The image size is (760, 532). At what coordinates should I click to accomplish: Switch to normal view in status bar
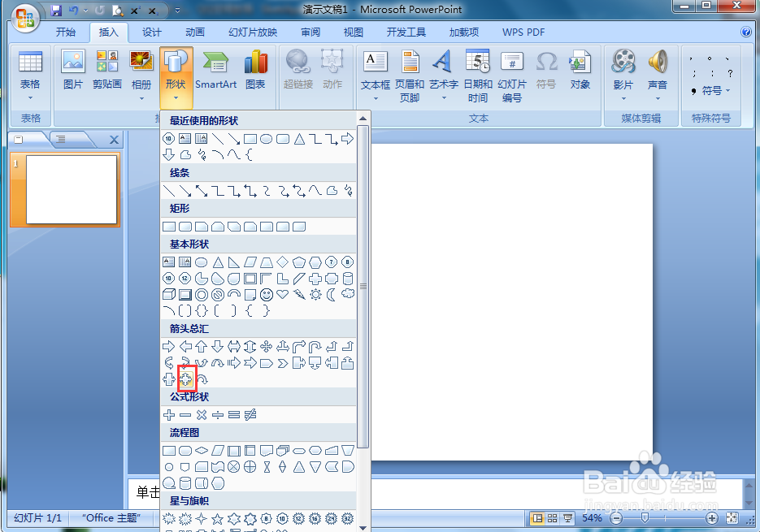(537, 518)
